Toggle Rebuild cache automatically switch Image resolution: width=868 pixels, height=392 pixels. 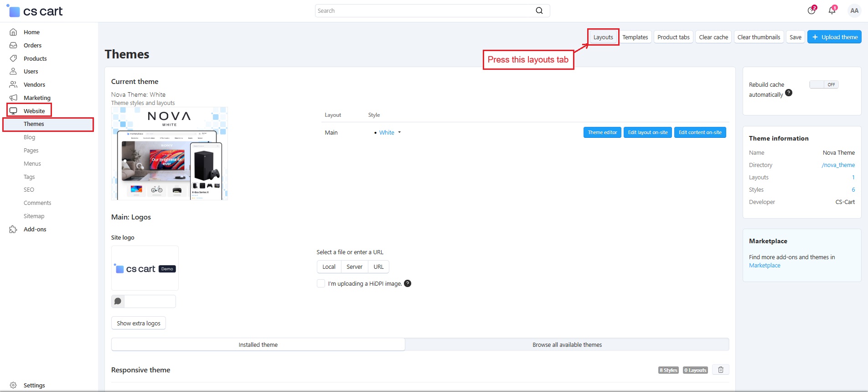click(824, 84)
